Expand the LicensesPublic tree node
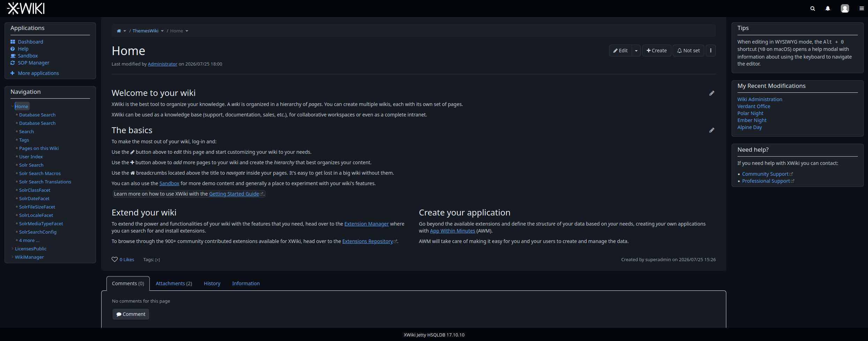Image resolution: width=868 pixels, height=341 pixels. point(13,249)
